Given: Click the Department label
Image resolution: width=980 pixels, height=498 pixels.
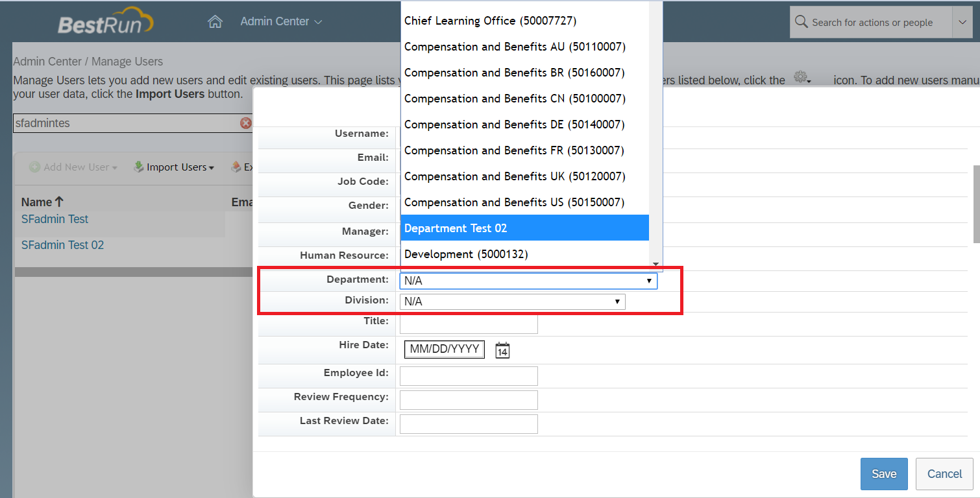Looking at the screenshot, I should [x=358, y=279].
